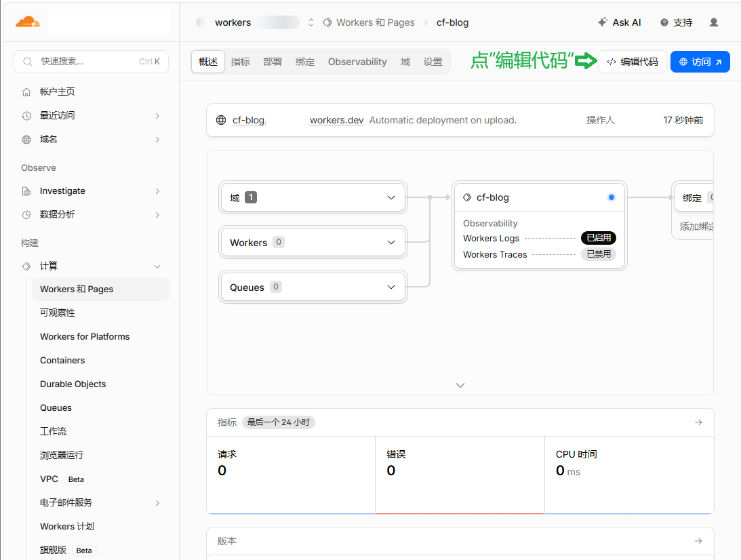Click the globe icon beside 域名
The image size is (741, 560).
pyautogui.click(x=26, y=140)
